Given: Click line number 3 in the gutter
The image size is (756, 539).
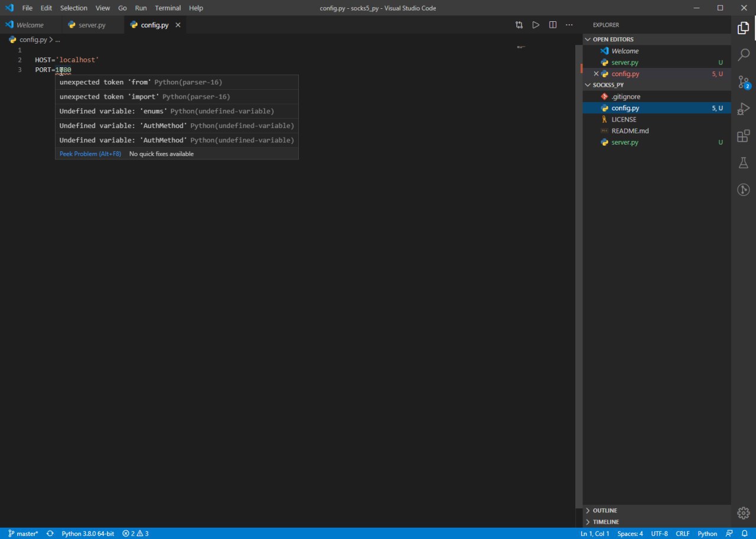Looking at the screenshot, I should (x=19, y=70).
